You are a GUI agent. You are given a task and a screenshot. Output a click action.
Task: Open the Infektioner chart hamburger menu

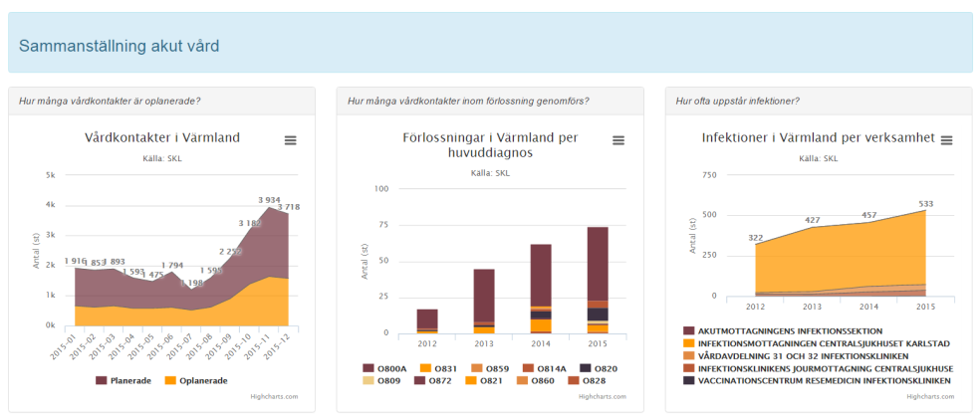[x=946, y=140]
